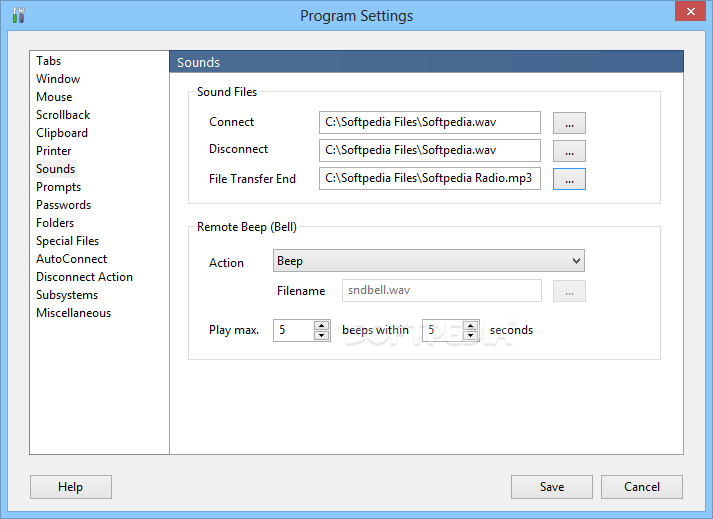Increase the Play max. beeps value
Image resolution: width=713 pixels, height=519 pixels.
[x=321, y=325]
